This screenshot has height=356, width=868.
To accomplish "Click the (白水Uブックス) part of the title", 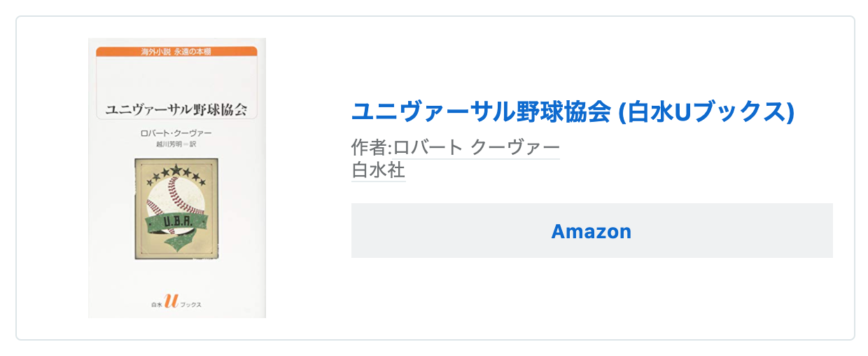I will coord(707,112).
